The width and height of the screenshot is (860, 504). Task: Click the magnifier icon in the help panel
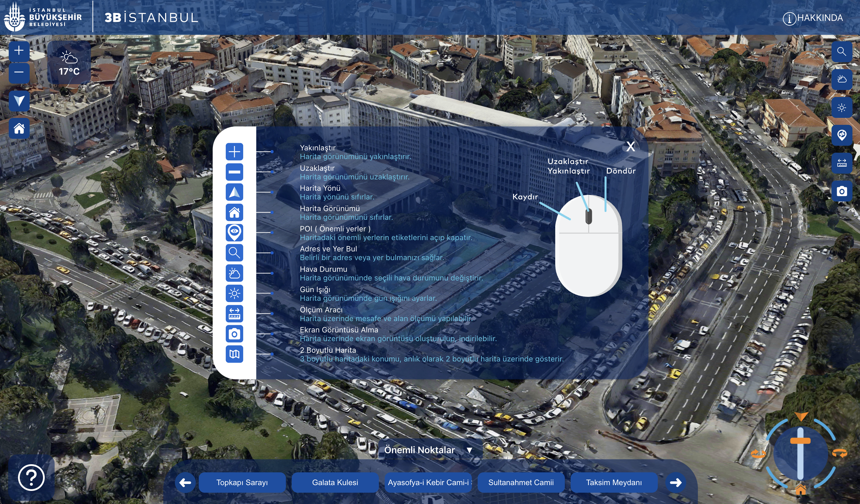pos(234,253)
